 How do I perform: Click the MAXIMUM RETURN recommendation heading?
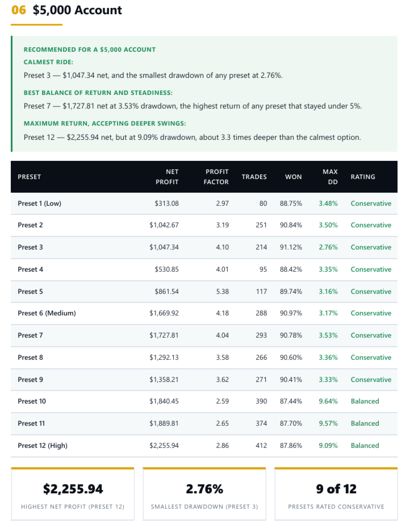tap(104, 123)
